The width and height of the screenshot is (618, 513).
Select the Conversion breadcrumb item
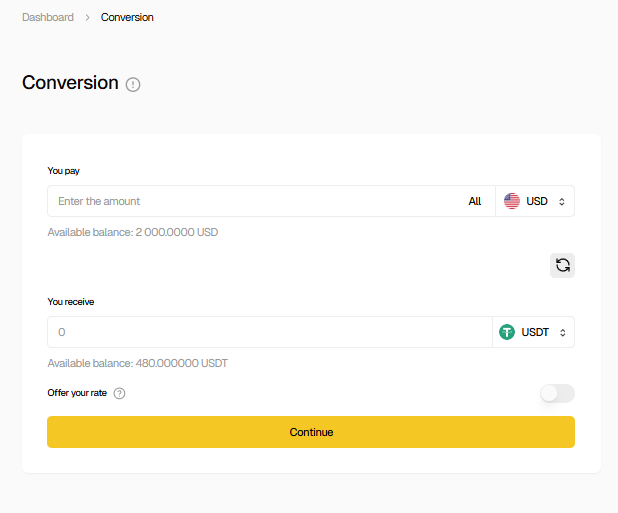click(x=127, y=17)
